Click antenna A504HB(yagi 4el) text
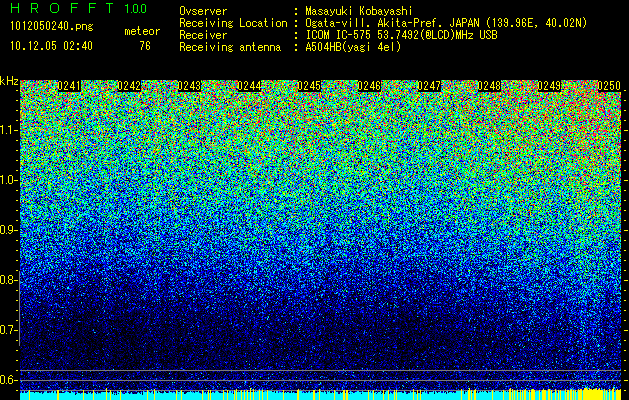Image resolution: width=629 pixels, height=400 pixels. tap(353, 47)
